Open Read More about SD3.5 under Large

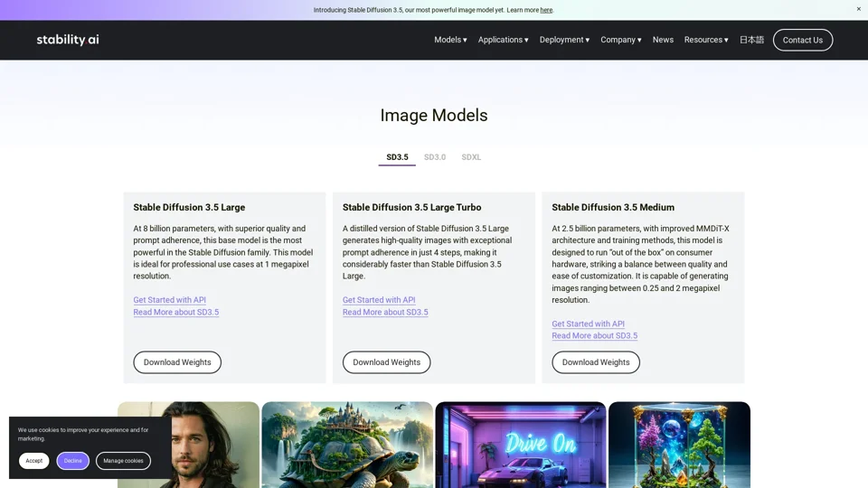pos(176,312)
